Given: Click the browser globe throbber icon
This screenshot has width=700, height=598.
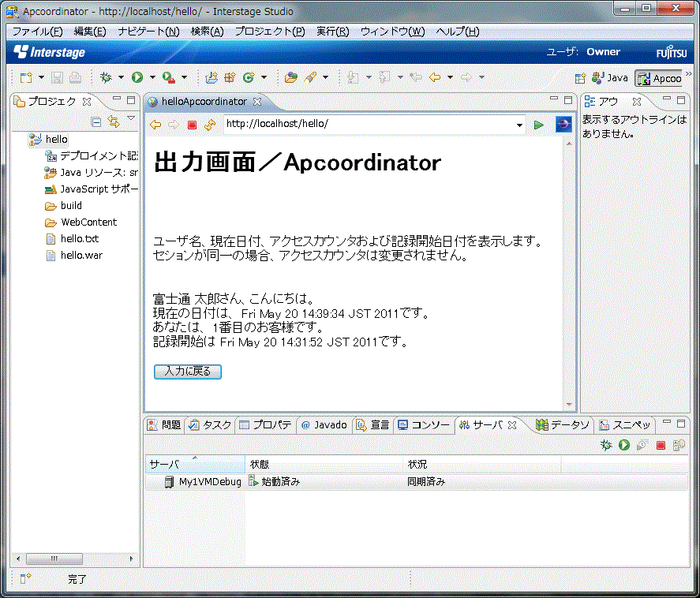Looking at the screenshot, I should pos(563,124).
